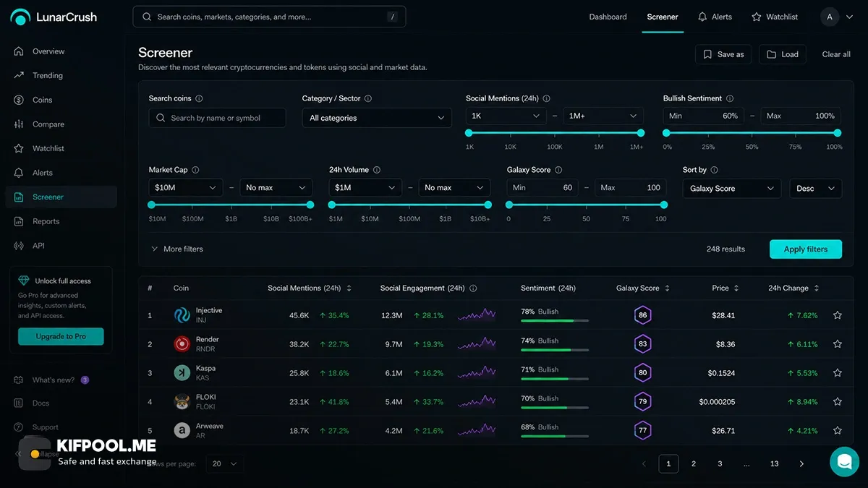Image resolution: width=868 pixels, height=488 pixels.
Task: Open Social Mentions maximum 1M+ dropdown
Action: (603, 116)
